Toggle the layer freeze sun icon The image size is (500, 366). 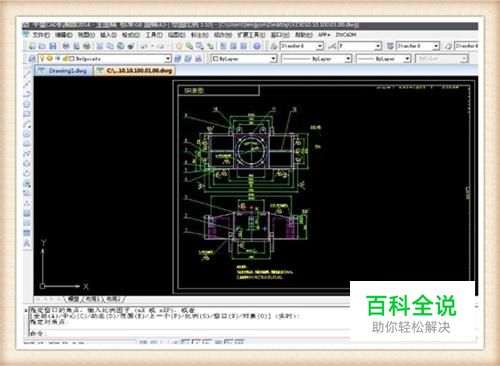point(50,59)
